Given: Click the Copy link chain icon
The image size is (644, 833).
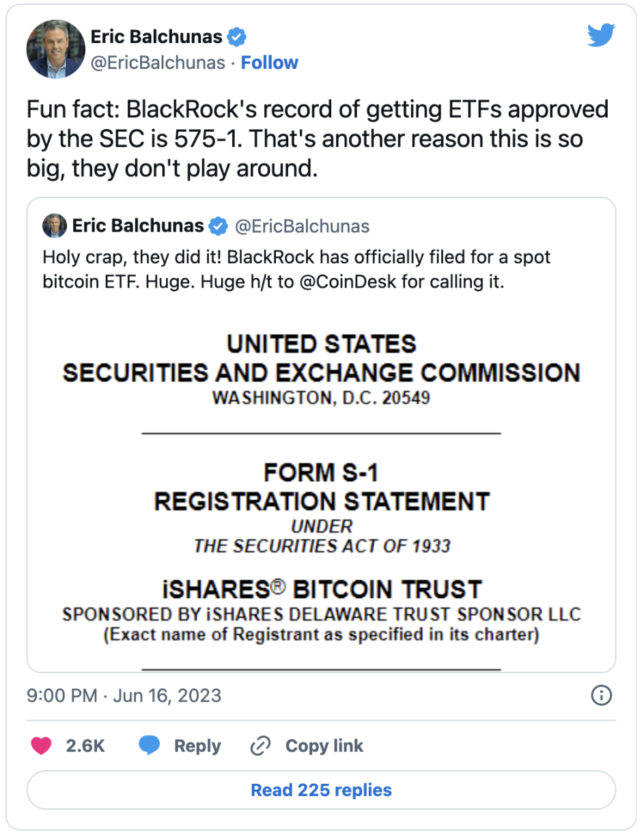Looking at the screenshot, I should coord(260,746).
